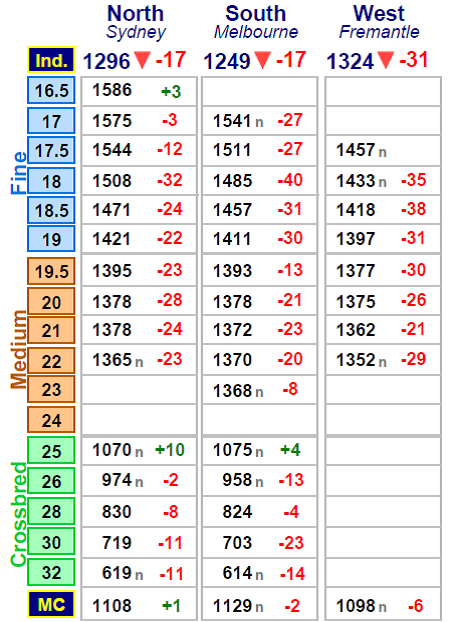The image size is (452, 622).
Task: Open the North Sydney column header
Action: pyautogui.click(x=136, y=22)
